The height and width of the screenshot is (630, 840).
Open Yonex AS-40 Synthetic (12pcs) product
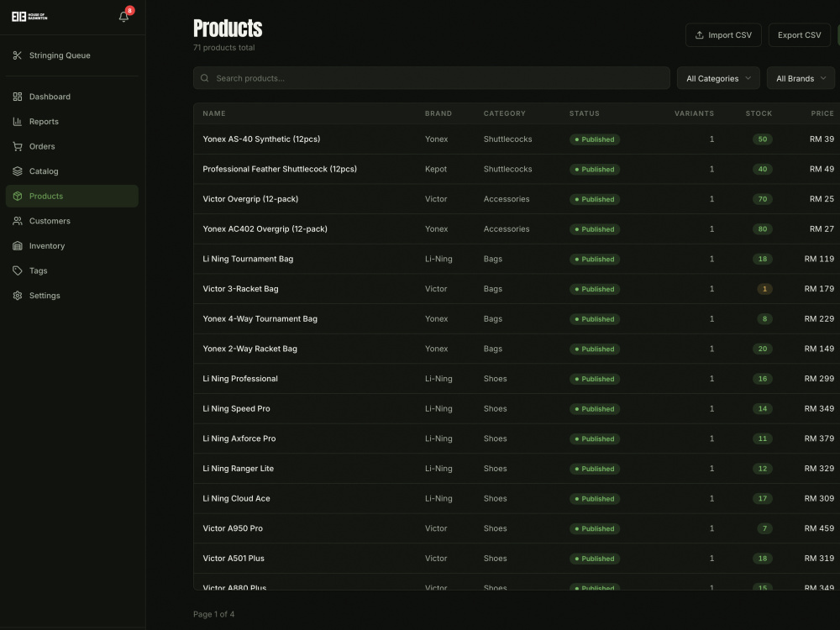(x=261, y=139)
